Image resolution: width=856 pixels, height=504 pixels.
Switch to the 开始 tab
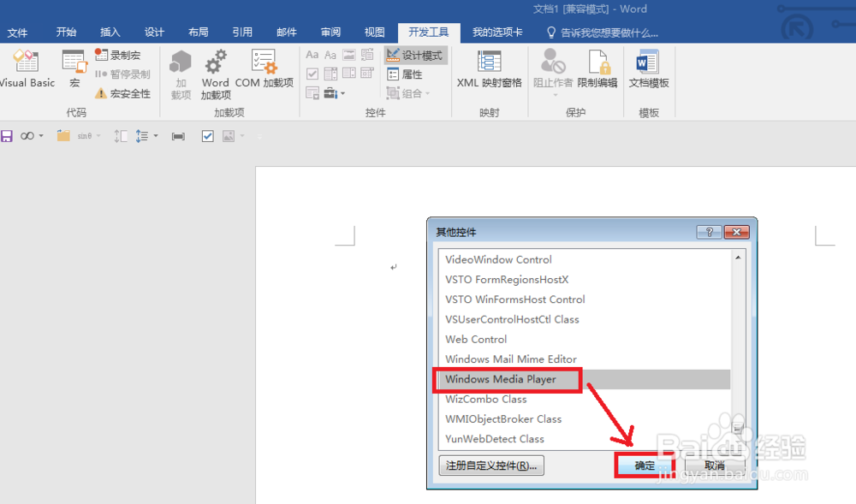(x=66, y=33)
